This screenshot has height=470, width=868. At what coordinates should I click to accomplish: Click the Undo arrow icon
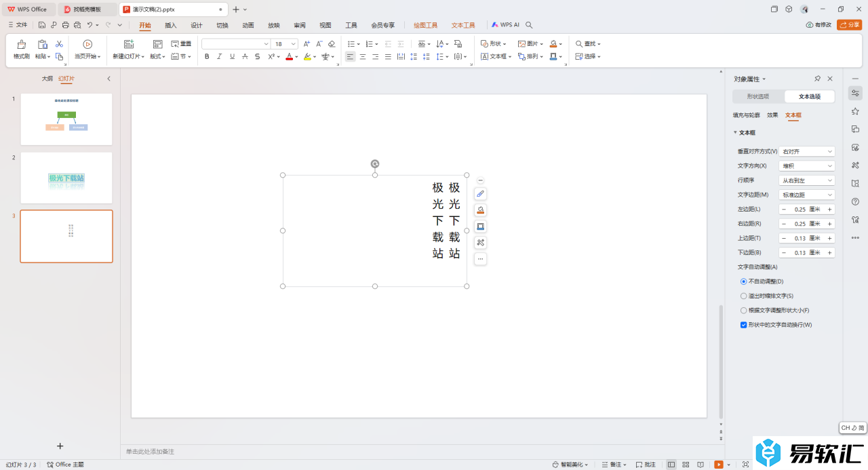click(x=90, y=25)
